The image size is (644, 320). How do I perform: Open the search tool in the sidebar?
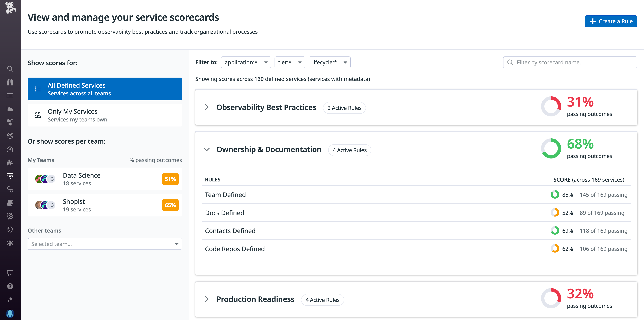click(10, 69)
